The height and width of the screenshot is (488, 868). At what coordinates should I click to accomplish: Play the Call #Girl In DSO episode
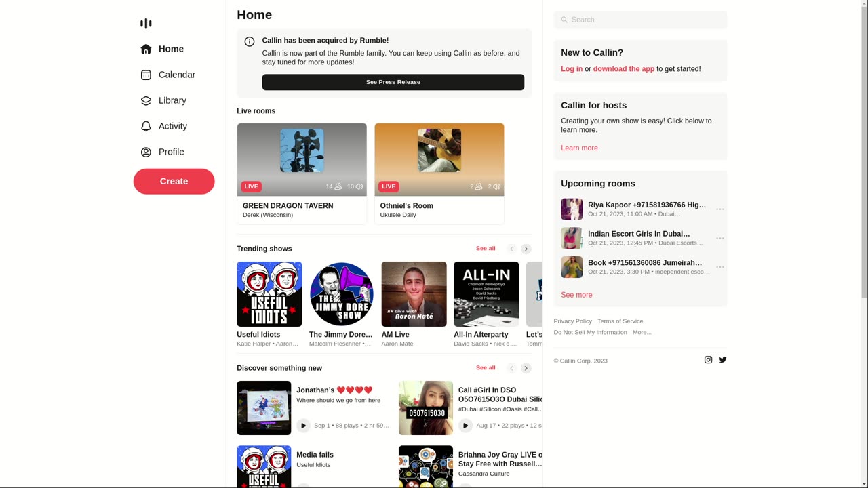click(465, 426)
